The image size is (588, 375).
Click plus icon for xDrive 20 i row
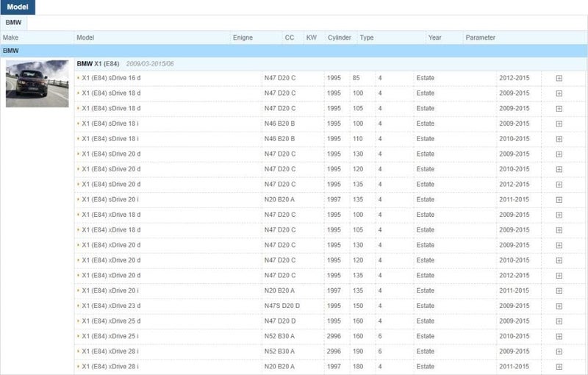pyautogui.click(x=559, y=291)
